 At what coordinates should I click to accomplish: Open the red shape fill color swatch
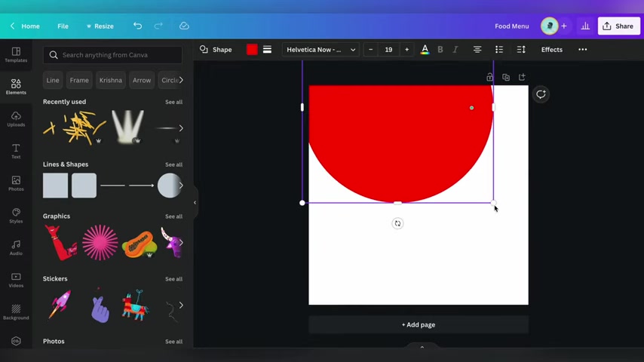[252, 50]
